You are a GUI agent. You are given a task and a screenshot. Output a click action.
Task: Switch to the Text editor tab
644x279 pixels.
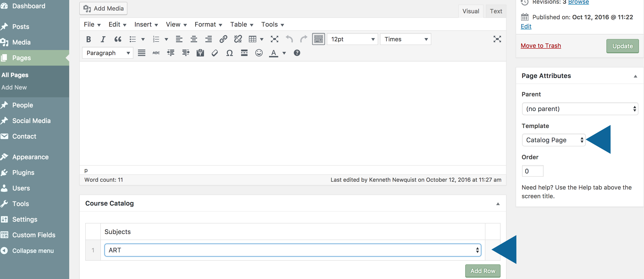(x=496, y=11)
